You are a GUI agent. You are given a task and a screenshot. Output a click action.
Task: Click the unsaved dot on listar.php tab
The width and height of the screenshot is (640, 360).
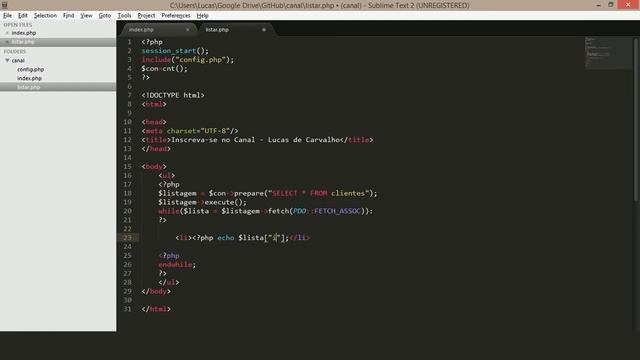[x=264, y=29]
